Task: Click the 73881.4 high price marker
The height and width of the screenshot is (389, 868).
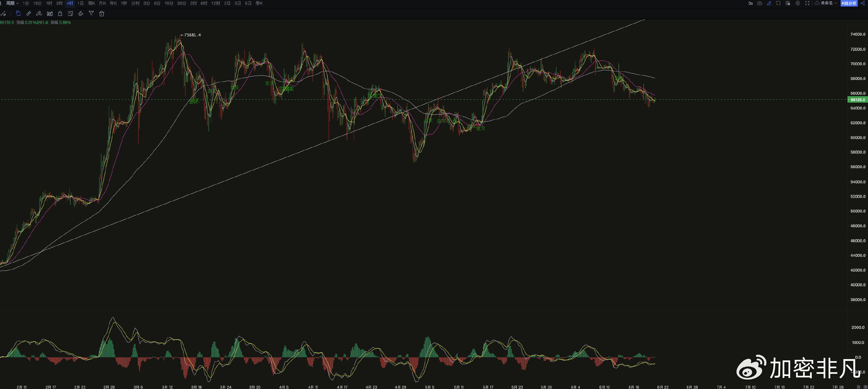Action: pyautogui.click(x=192, y=35)
